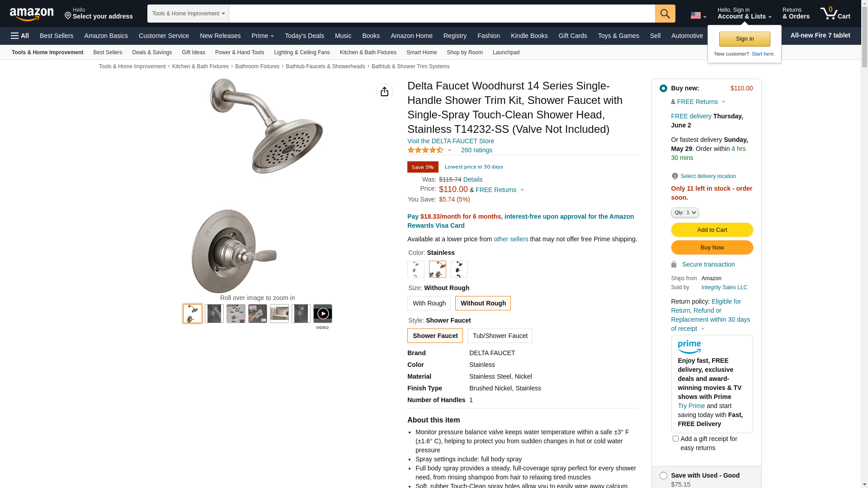This screenshot has height=488, width=868.
Task: Play the product video thumbnail
Action: 323,314
